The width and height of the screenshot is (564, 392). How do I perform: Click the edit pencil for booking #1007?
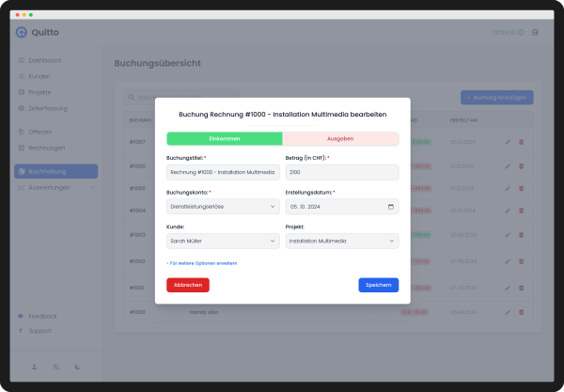508,142
